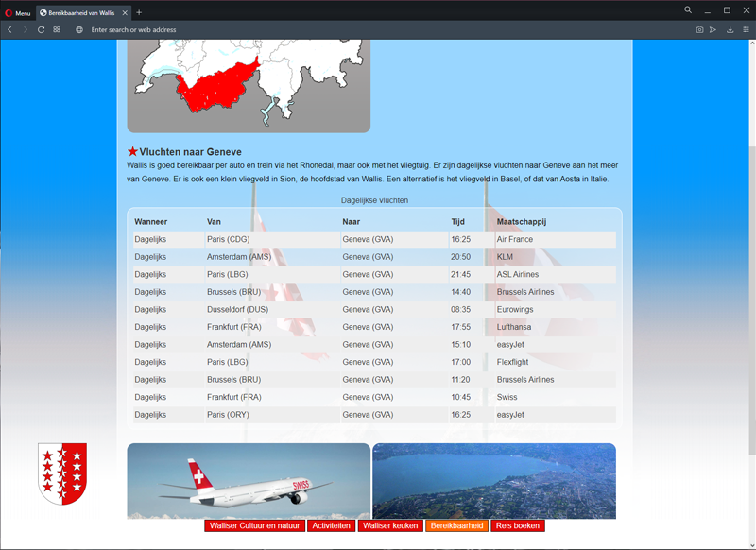756x550 pixels.
Task: Open the Reis boeken page
Action: 517,525
